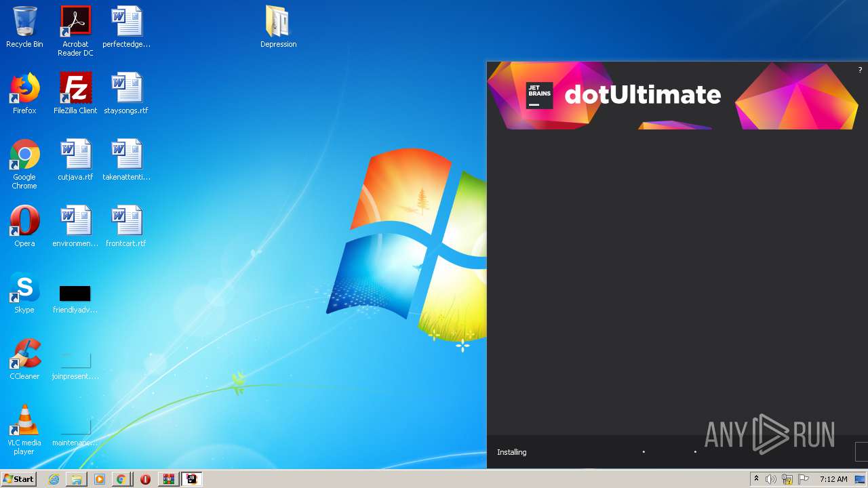Select the takenattenti document icon

(126, 160)
